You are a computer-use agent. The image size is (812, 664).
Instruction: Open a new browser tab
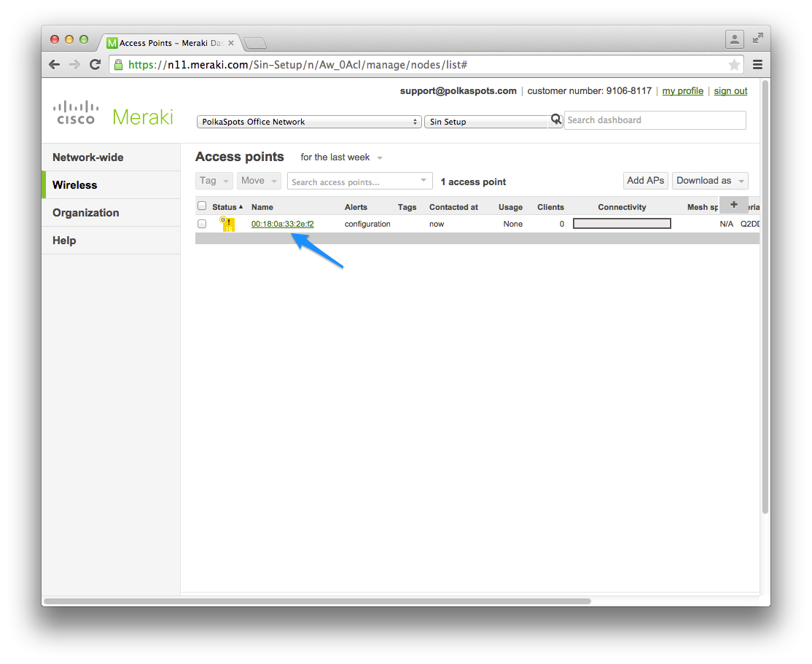click(x=255, y=43)
